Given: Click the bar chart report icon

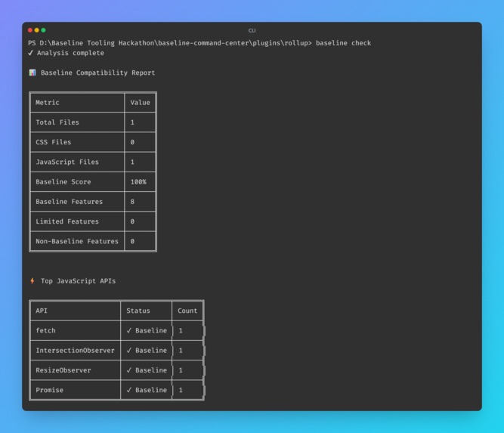Looking at the screenshot, I should 32,73.
